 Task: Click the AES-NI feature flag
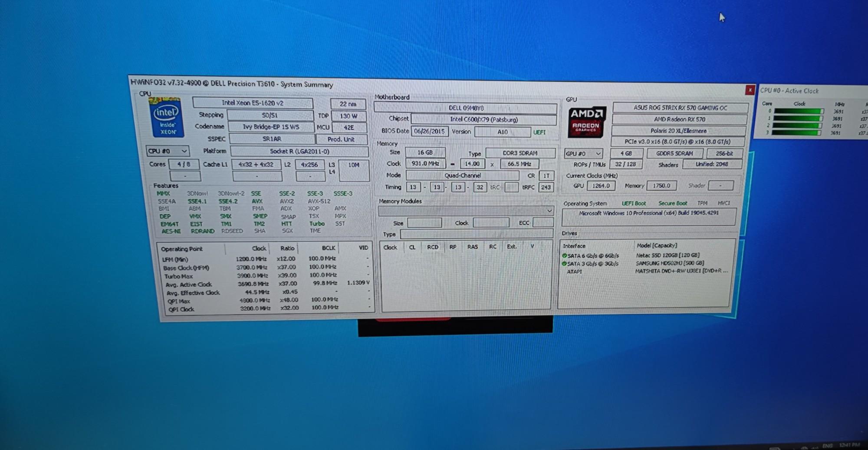(x=171, y=231)
